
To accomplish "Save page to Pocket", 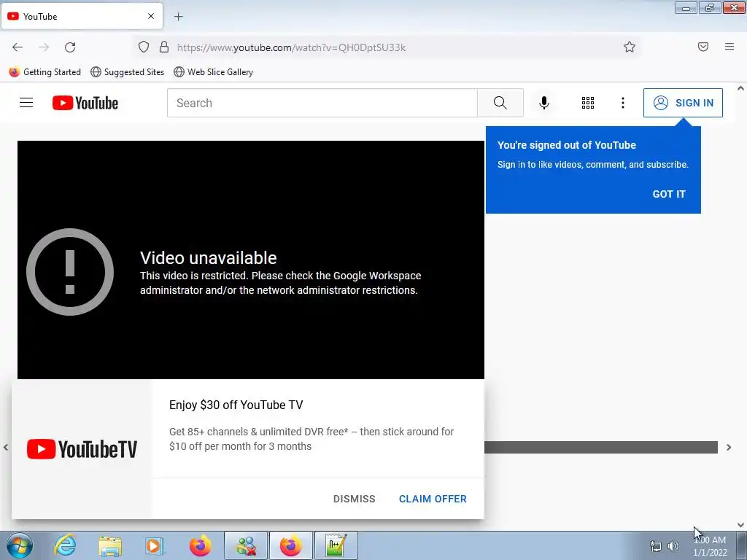I will (703, 47).
